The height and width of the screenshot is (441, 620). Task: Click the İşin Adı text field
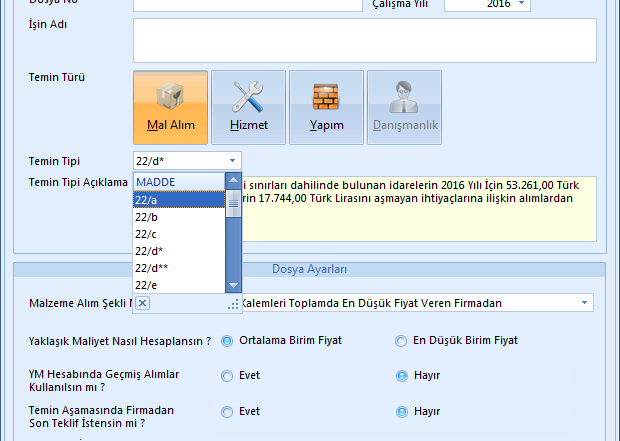(364, 40)
